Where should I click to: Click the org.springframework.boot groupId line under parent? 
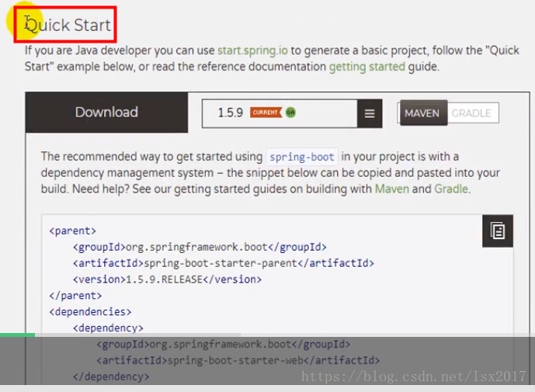click(200, 247)
